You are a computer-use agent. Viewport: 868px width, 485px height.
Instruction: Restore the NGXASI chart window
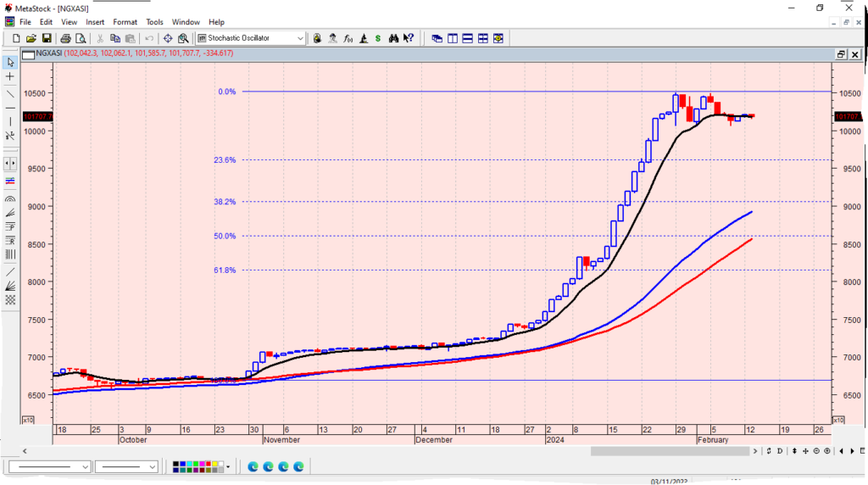840,53
